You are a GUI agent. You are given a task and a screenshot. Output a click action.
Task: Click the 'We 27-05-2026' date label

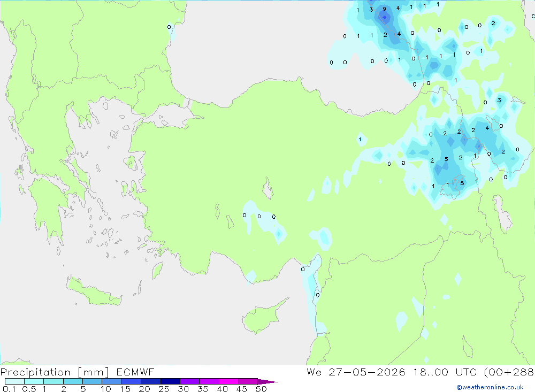pyautogui.click(x=356, y=372)
